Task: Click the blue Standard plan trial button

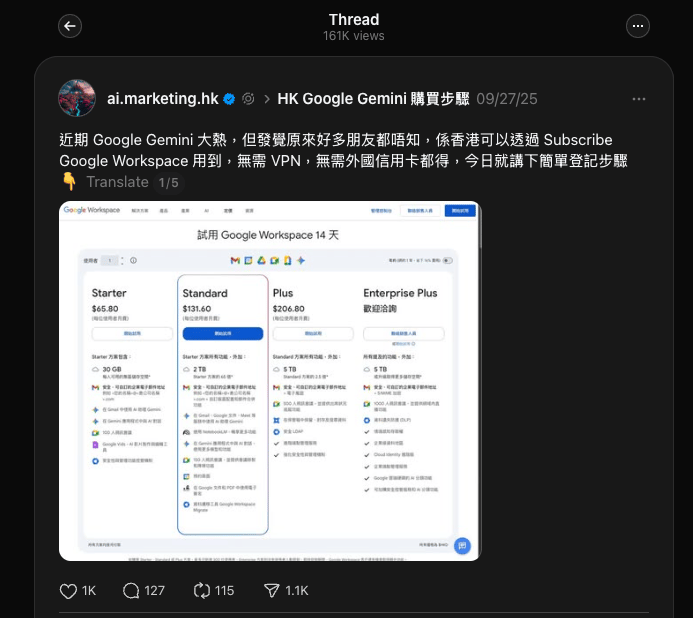Action: click(x=223, y=334)
